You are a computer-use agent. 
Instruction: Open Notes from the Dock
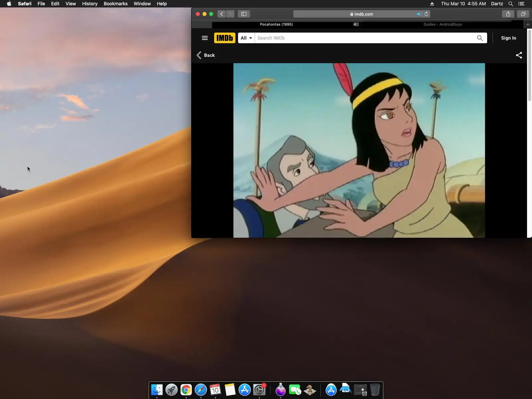point(230,390)
